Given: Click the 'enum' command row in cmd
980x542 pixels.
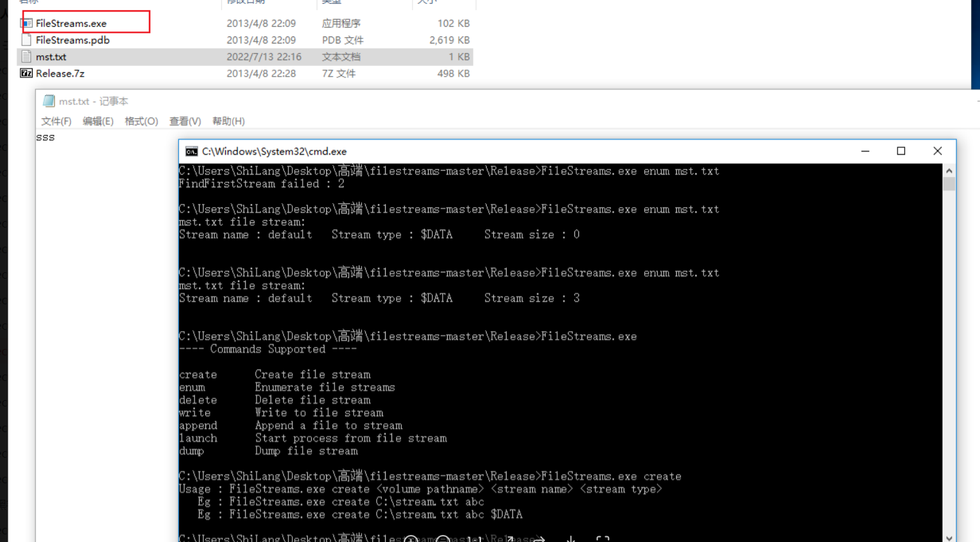Looking at the screenshot, I should (x=287, y=387).
